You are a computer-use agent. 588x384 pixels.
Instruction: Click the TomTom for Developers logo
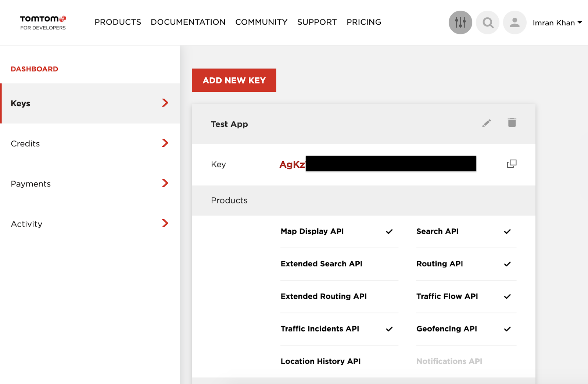(43, 22)
